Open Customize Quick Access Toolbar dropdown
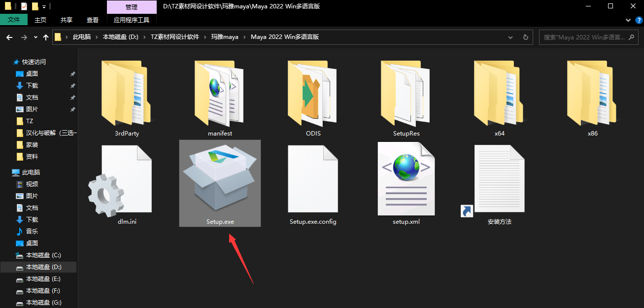The width and height of the screenshot is (644, 308). [x=44, y=7]
